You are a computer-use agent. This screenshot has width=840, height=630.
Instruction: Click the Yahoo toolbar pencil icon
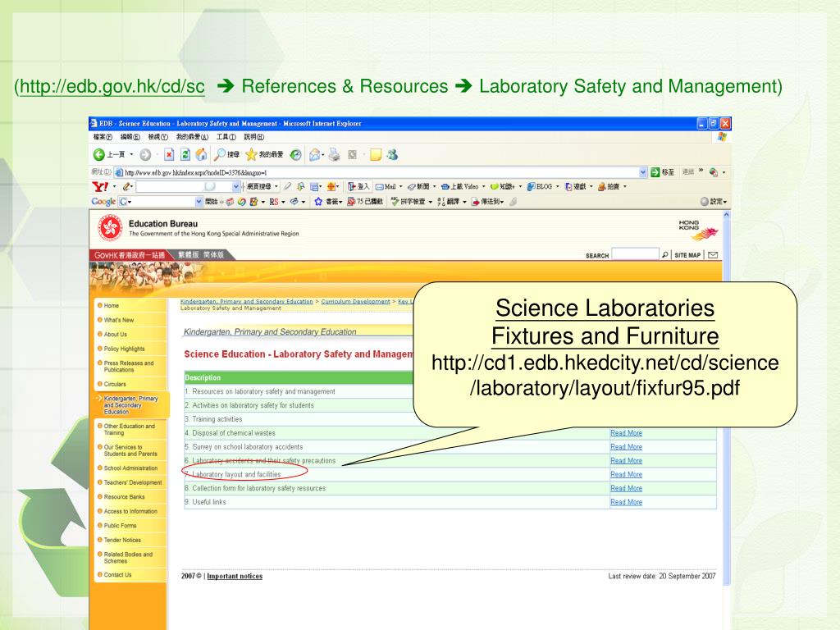tap(126, 186)
